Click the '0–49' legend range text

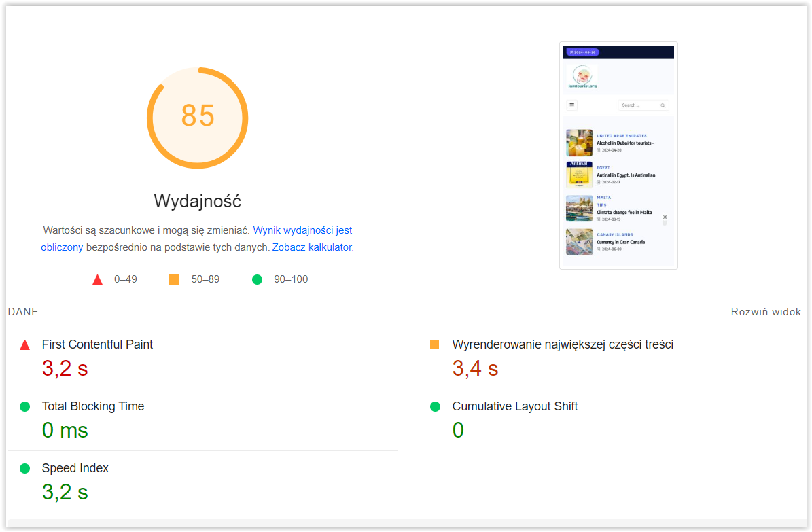pyautogui.click(x=125, y=279)
